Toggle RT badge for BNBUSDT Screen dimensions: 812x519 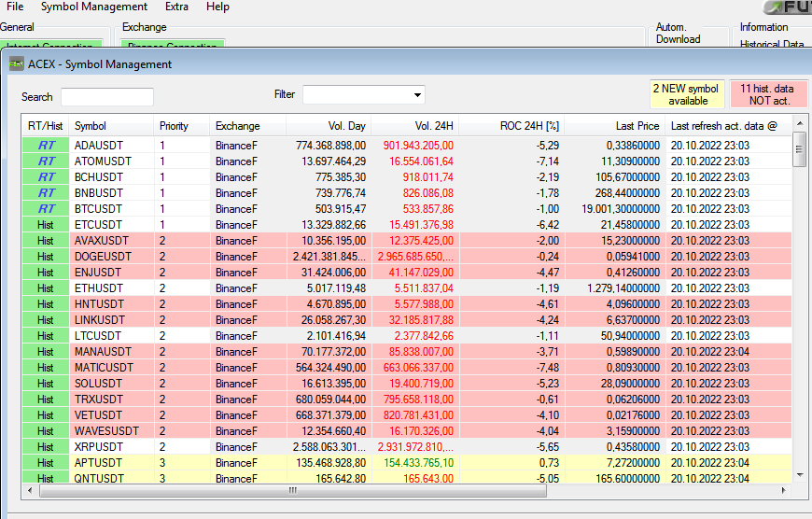coord(46,193)
